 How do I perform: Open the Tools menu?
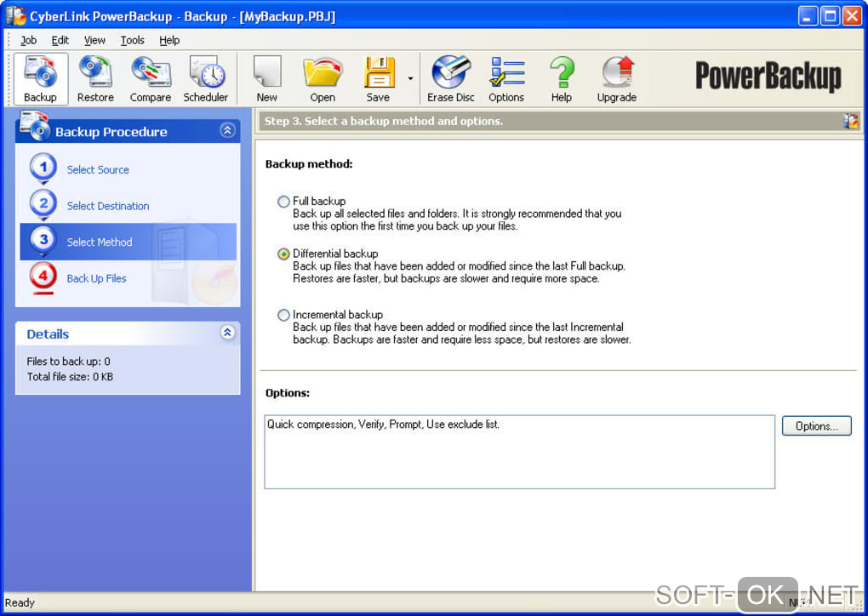point(132,40)
